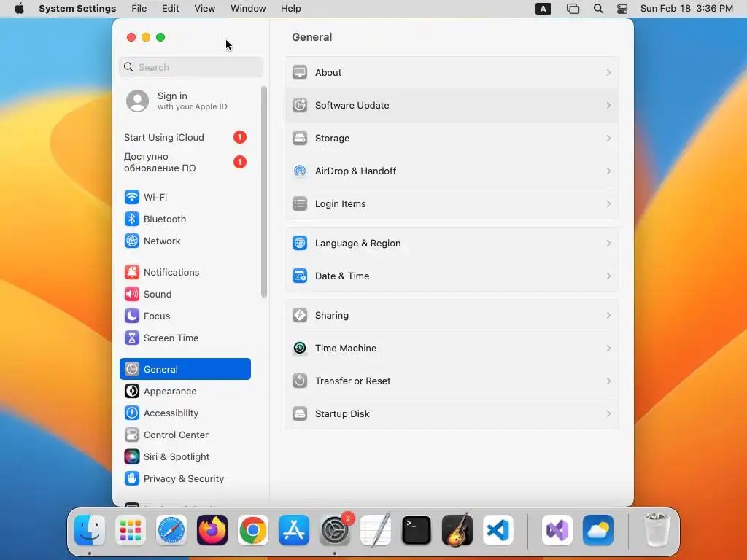Open the Window menu
Screen dimensions: 747x560
(x=248, y=9)
